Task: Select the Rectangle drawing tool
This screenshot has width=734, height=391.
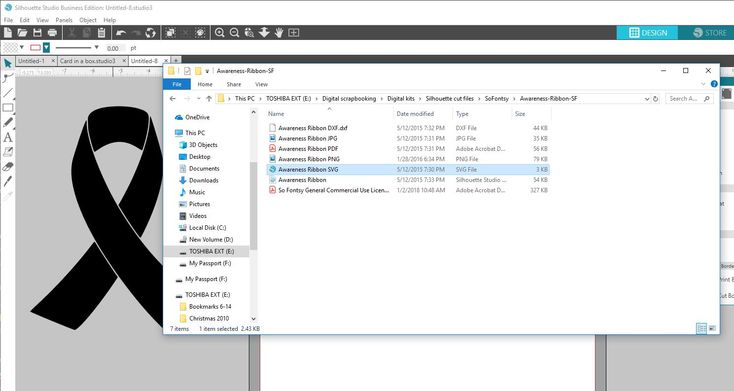Action: point(7,108)
